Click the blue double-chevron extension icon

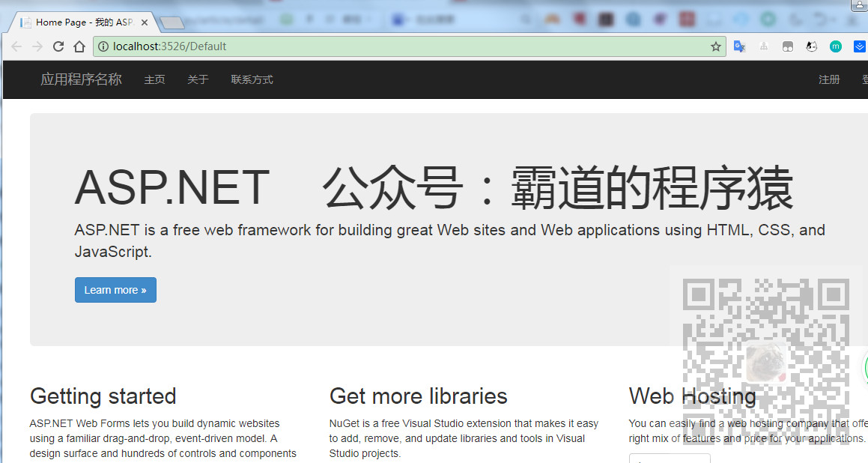click(x=859, y=46)
